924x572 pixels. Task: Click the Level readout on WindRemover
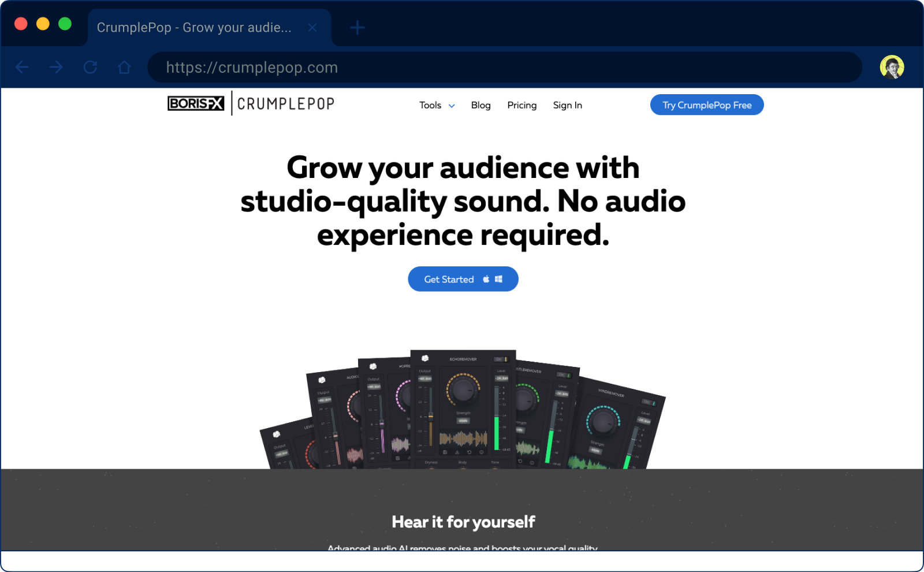[644, 421]
